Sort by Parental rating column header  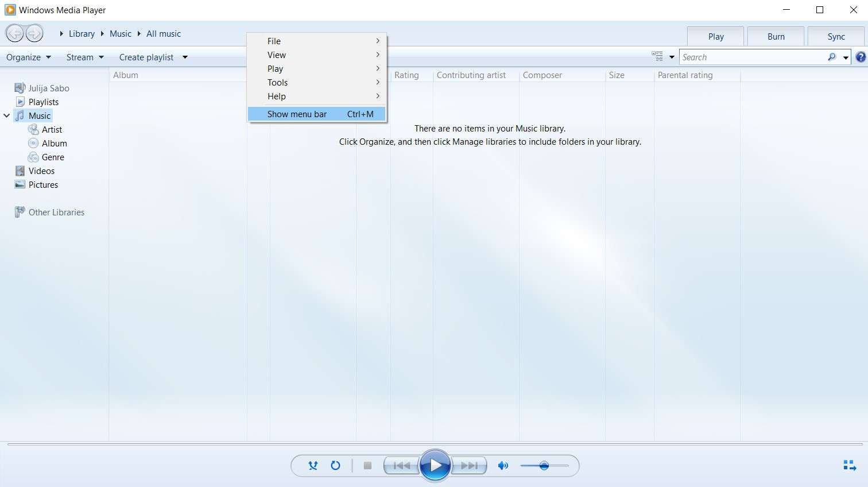(x=697, y=75)
